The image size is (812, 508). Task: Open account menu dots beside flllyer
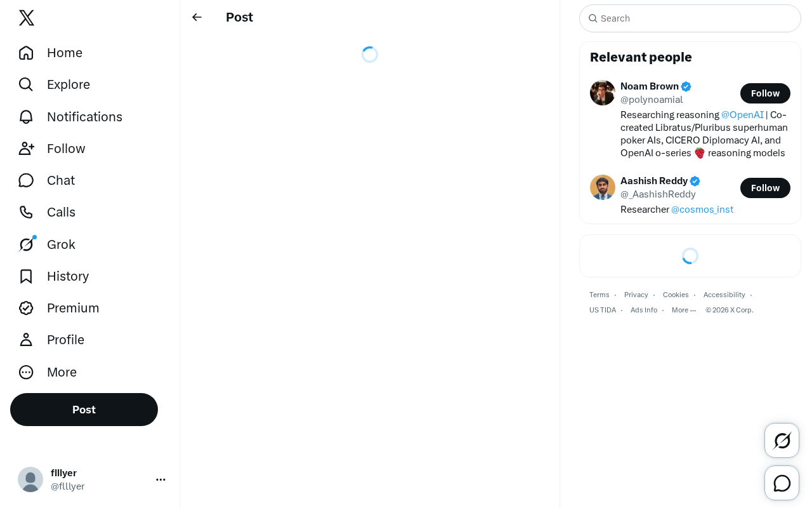pos(160,479)
